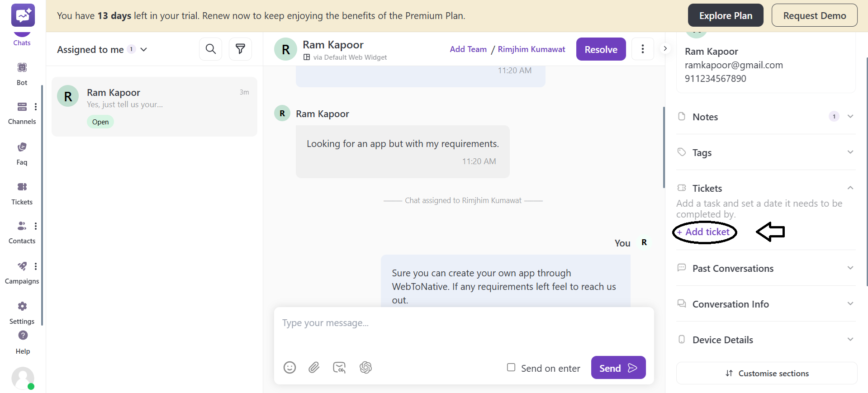This screenshot has width=868, height=393.
Task: Expand the Assigned to me dropdown
Action: coord(144,50)
